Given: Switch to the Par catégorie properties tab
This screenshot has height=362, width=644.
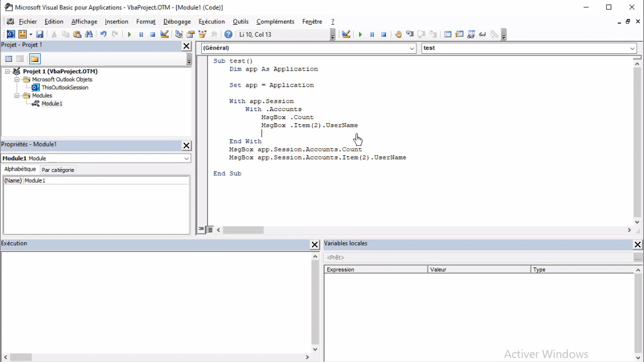Looking at the screenshot, I should [x=57, y=170].
